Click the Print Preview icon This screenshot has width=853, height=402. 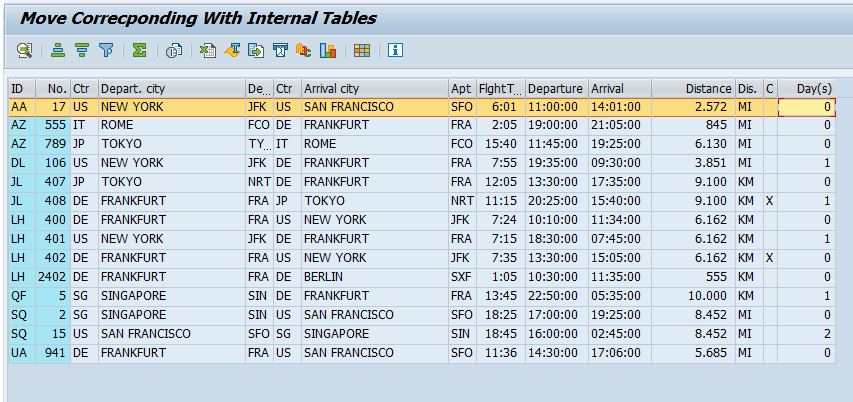click(x=174, y=50)
